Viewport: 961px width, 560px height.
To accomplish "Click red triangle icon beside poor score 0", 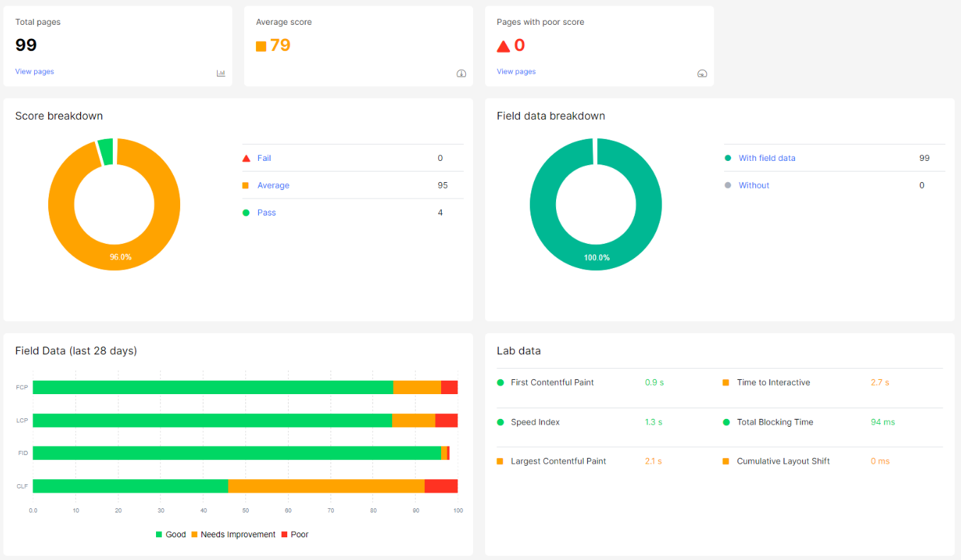I will pos(503,46).
